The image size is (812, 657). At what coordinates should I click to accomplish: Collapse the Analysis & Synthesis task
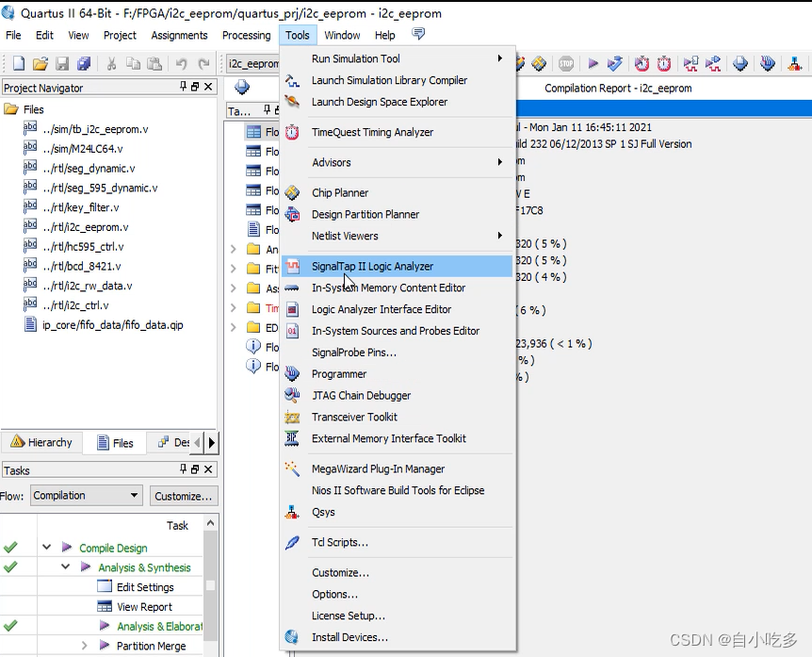pyautogui.click(x=66, y=567)
